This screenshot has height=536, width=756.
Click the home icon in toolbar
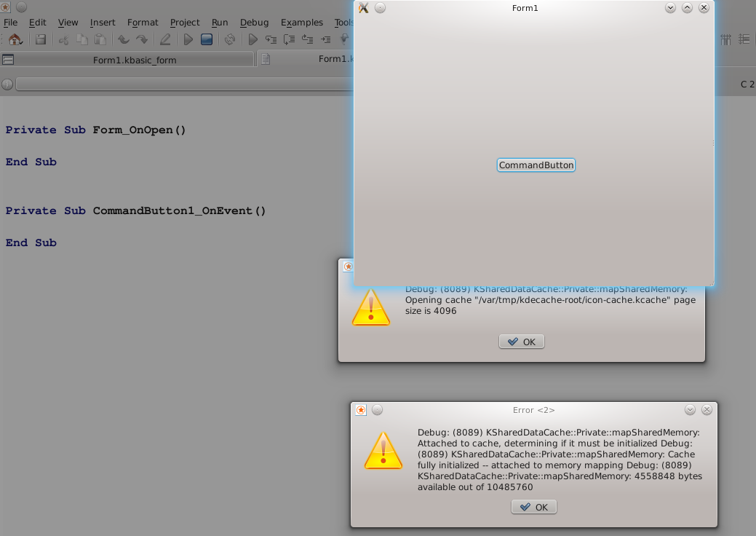pos(15,39)
